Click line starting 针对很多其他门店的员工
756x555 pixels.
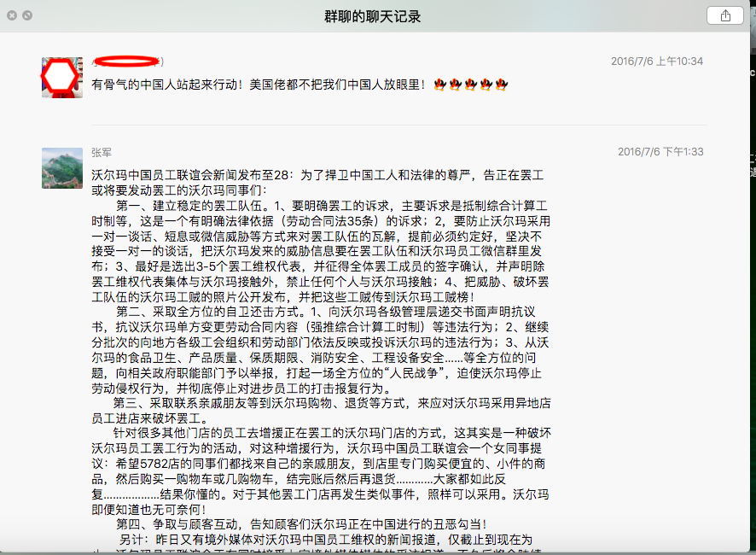[332, 433]
